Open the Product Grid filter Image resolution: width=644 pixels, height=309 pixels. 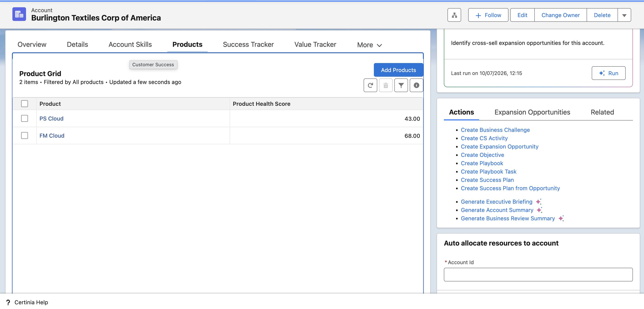pyautogui.click(x=401, y=85)
